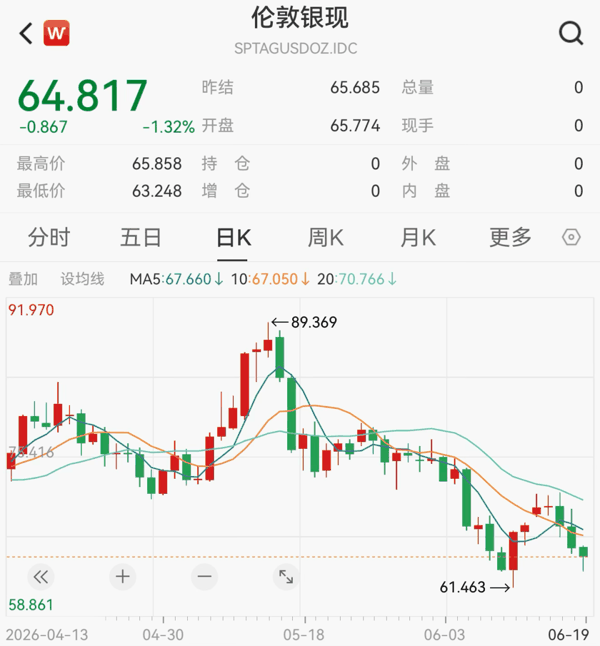The height and width of the screenshot is (646, 600).
Task: Tap the lower axis value 58.861
Action: [31, 605]
